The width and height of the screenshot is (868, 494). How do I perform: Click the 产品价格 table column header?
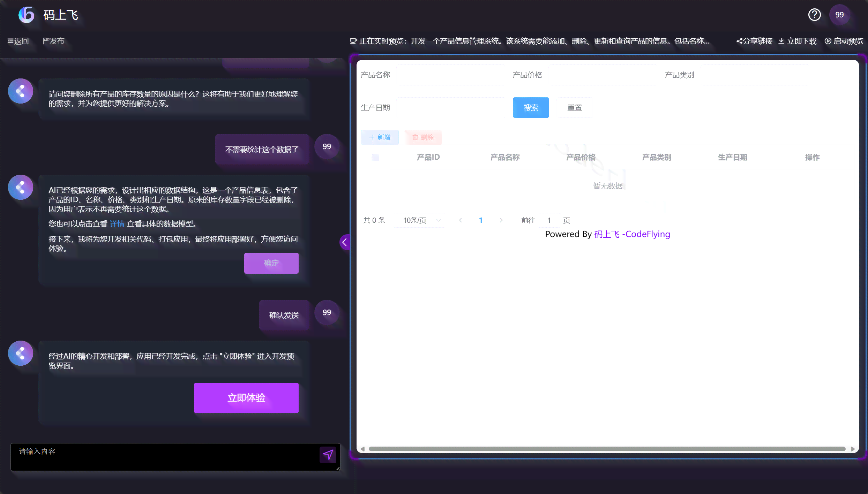(581, 157)
